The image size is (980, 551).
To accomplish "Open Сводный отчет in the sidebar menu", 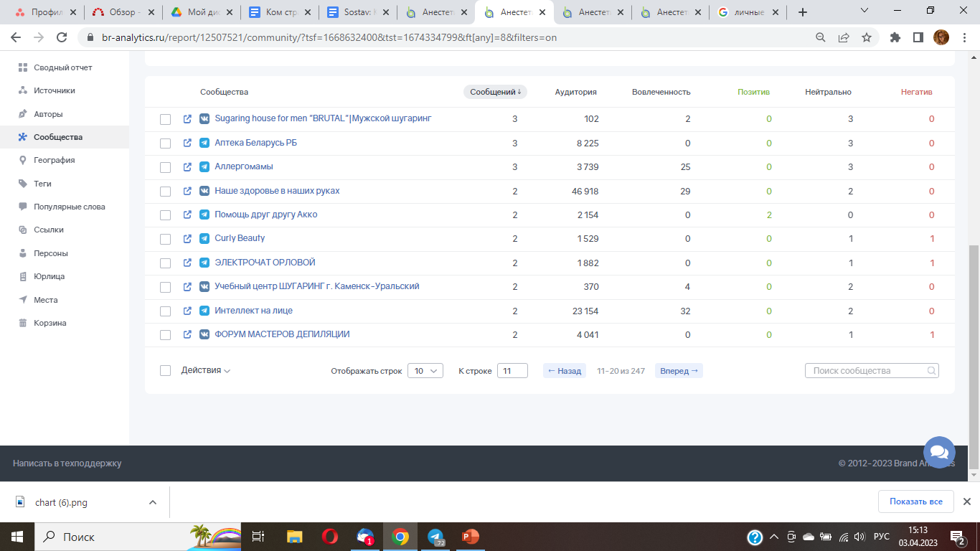I will 63,67.
